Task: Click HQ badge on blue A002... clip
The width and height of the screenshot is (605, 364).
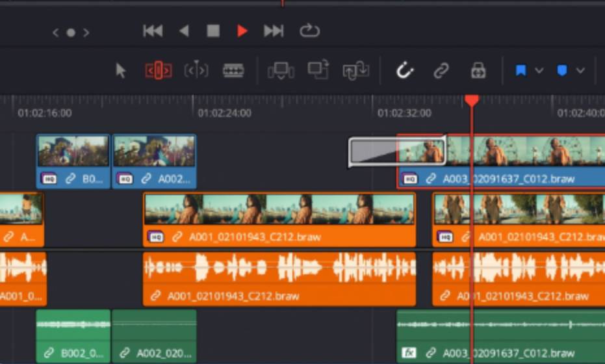Action: pyautogui.click(x=125, y=179)
